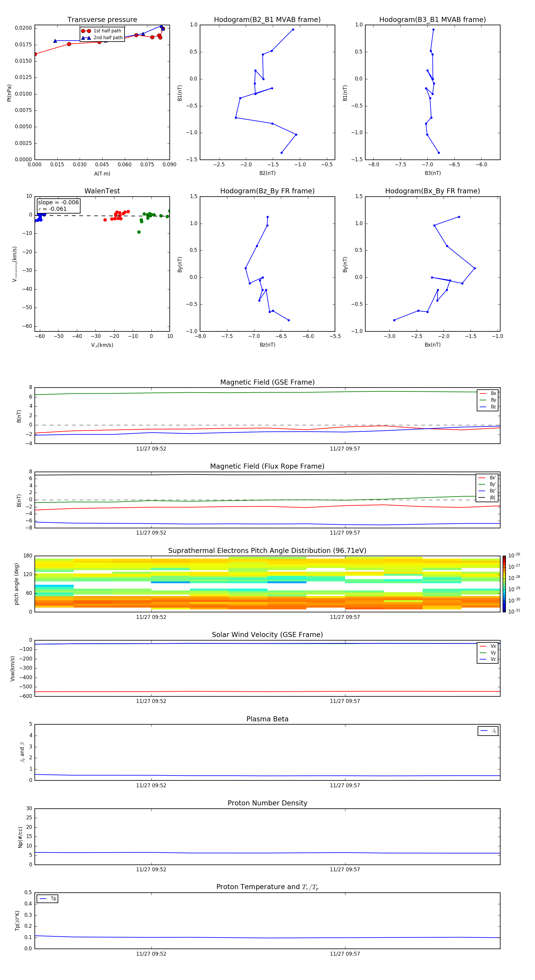Viewport: 535px width, 980px height.
Task: Click the 'By' entry in GSE legend
Action: 488,400
